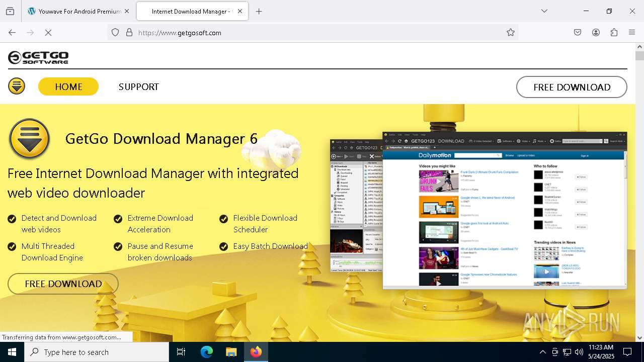Screen dimensions: 644x362
Task: Go back to previous page
Action: click(x=12, y=32)
